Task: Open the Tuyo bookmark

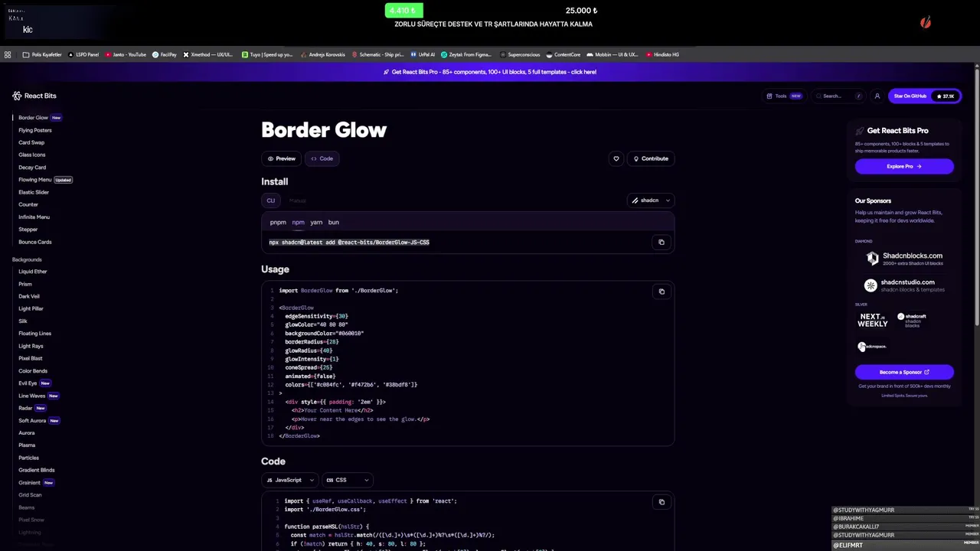Action: (x=267, y=54)
